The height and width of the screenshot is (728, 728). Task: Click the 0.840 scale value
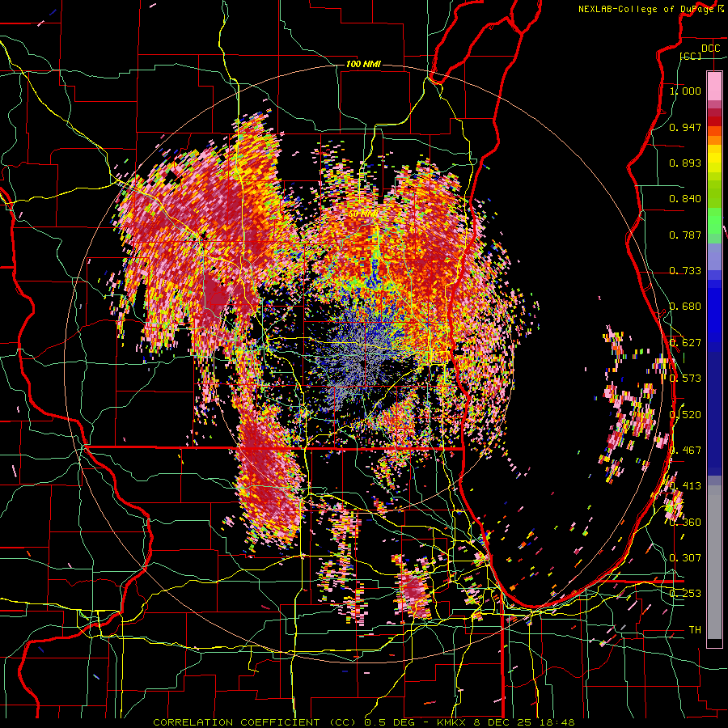685,199
